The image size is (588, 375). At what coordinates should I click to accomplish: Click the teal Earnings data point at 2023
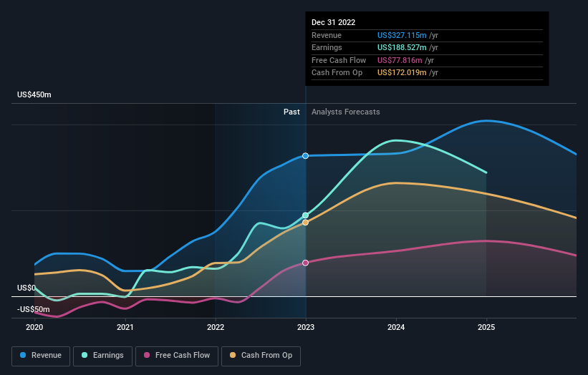pyautogui.click(x=306, y=215)
